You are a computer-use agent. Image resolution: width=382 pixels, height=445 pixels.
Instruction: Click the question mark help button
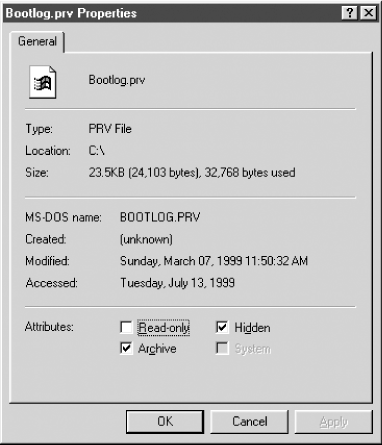coord(350,13)
